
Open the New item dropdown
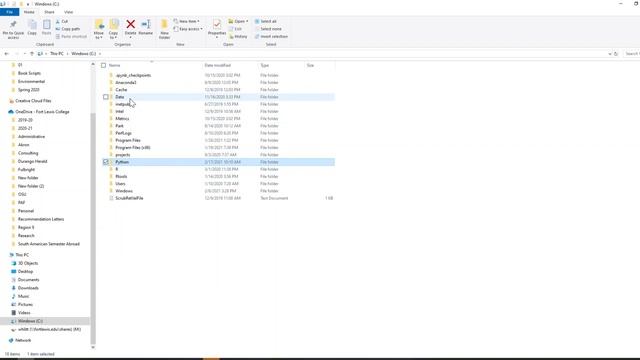[187, 21]
